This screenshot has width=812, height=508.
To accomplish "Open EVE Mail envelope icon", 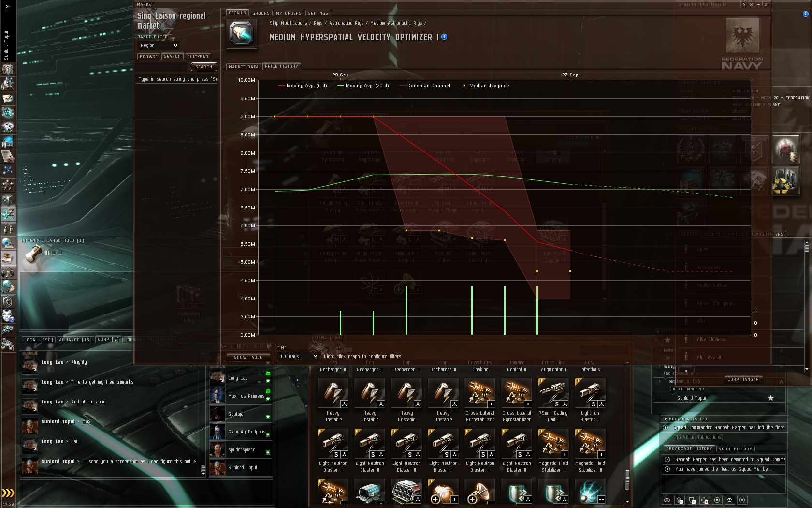I will [x=8, y=98].
